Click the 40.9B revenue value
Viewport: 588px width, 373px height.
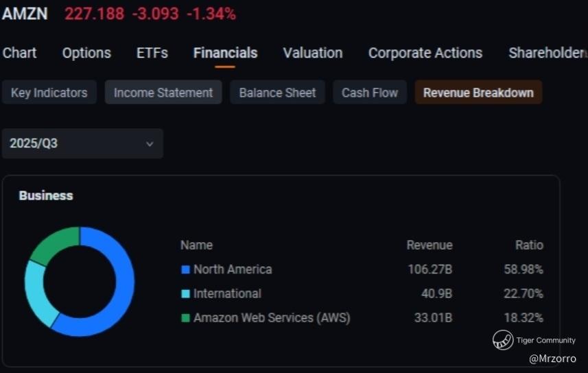(x=436, y=293)
